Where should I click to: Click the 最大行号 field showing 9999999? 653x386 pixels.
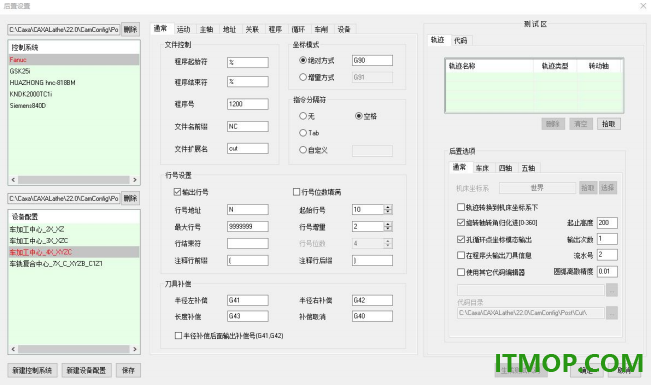click(248, 227)
